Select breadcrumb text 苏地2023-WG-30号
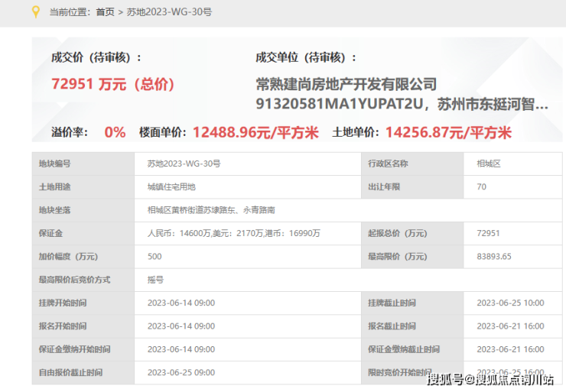Viewport: 566px width, 392px height. tap(169, 12)
